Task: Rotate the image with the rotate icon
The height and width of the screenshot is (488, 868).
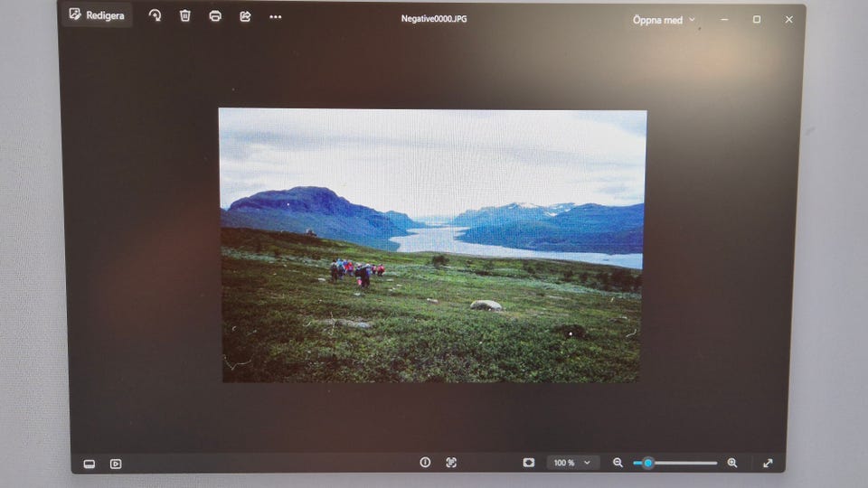Action: (155, 15)
